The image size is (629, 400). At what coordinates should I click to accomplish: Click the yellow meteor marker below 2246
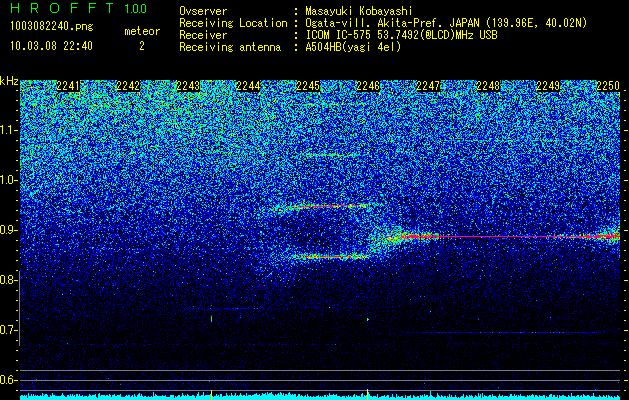[x=367, y=394]
